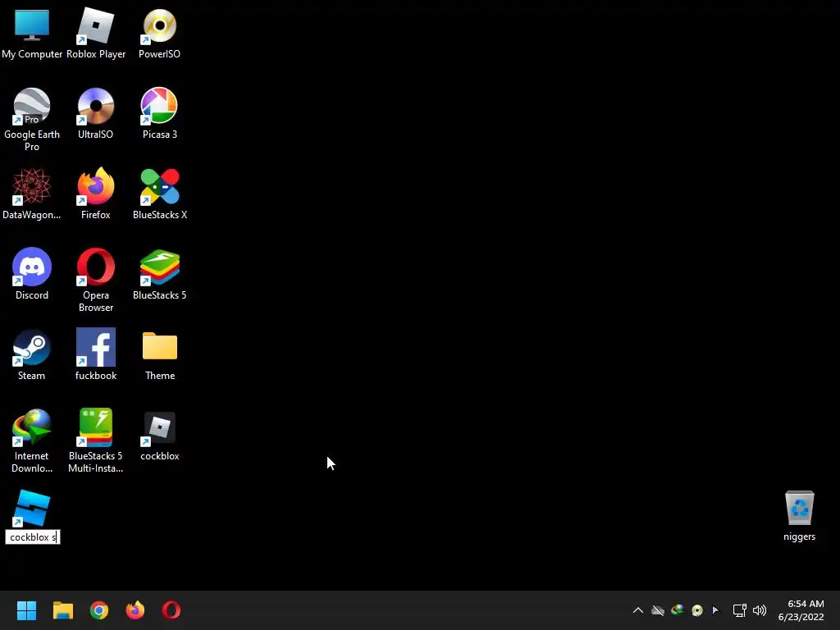The height and width of the screenshot is (630, 840).
Task: Click the PowerISO disc tray icon
Action: (x=697, y=610)
